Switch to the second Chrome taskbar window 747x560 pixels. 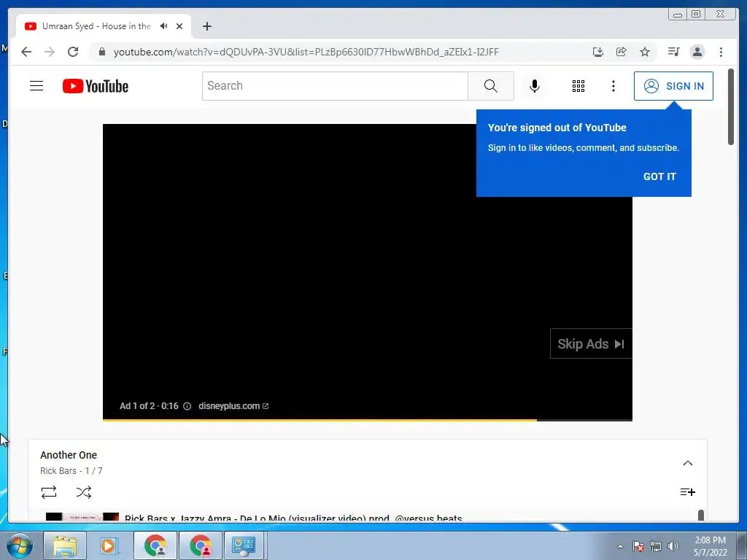point(200,545)
